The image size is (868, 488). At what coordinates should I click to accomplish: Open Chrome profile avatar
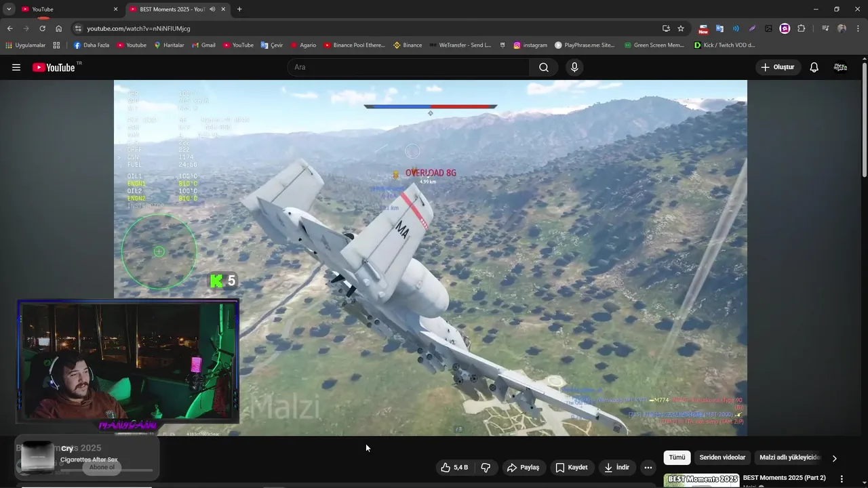pos(842,28)
